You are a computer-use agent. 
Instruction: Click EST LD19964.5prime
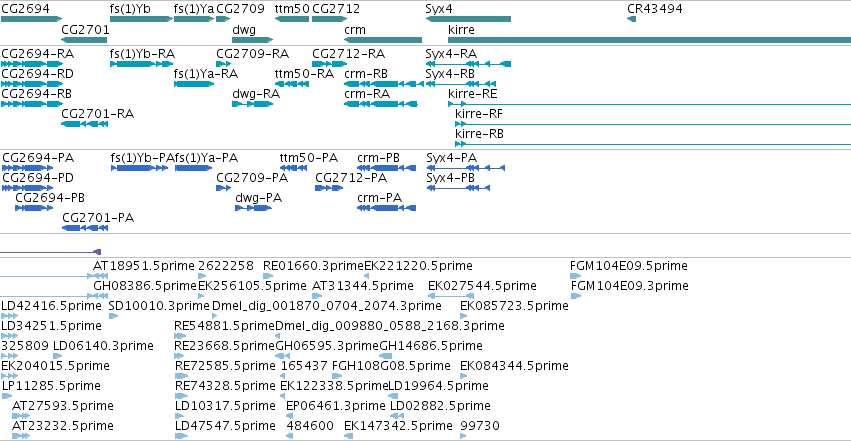pos(439,386)
